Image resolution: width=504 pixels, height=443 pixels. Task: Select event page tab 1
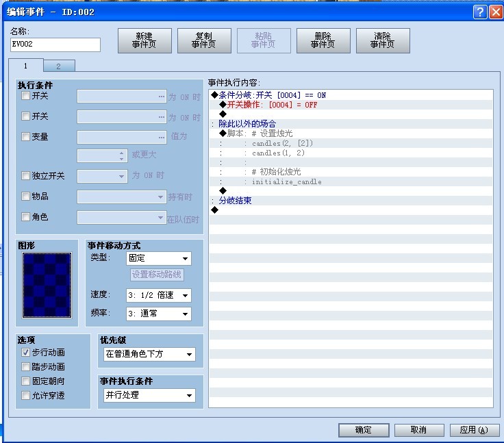26,66
